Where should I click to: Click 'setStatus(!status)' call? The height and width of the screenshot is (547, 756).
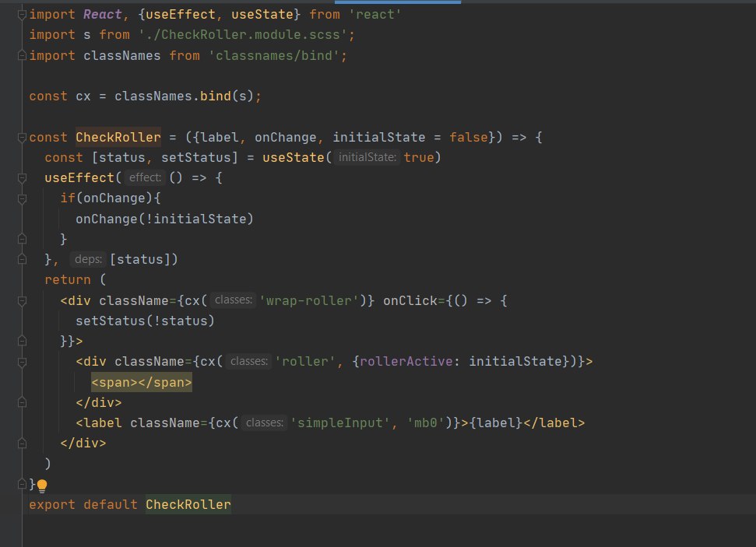(145, 321)
